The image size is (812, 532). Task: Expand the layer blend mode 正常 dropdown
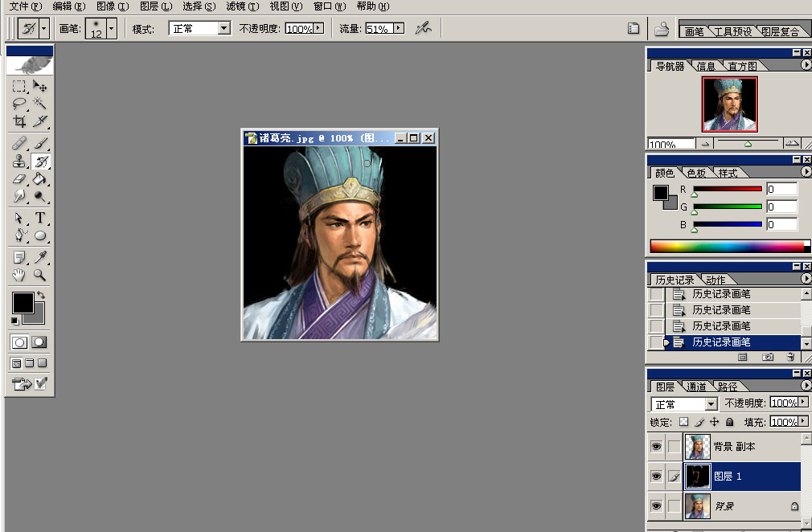tap(711, 404)
